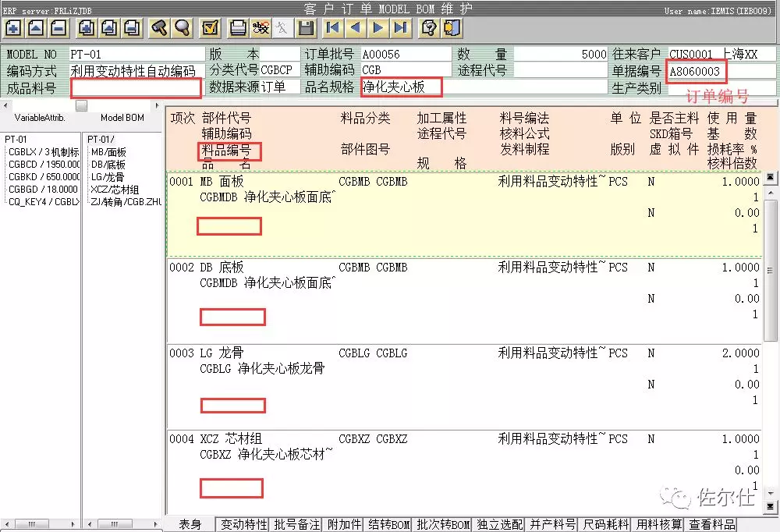Click the magnifying glass search icon
The width and height of the screenshot is (780, 532).
pos(182,28)
